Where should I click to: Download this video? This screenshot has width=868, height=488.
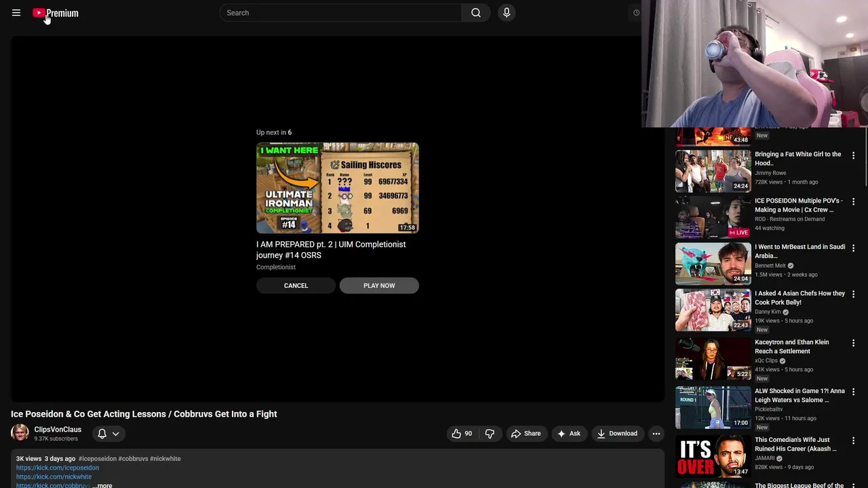point(617,434)
